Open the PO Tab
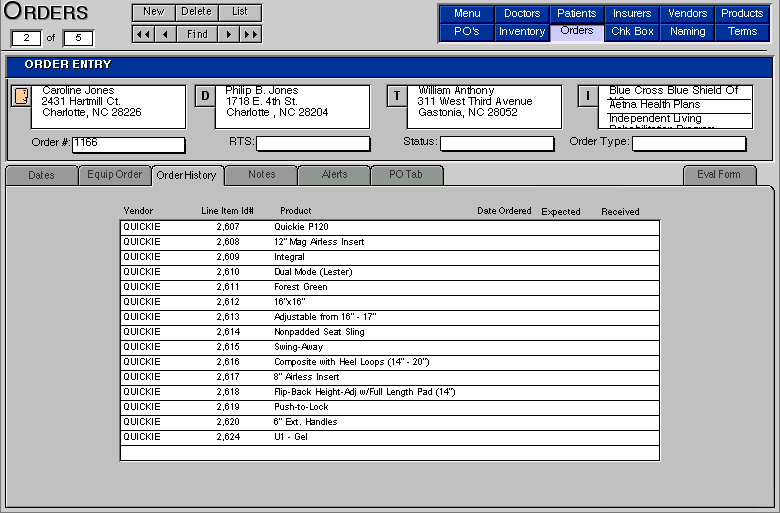This screenshot has width=780, height=513. click(407, 175)
